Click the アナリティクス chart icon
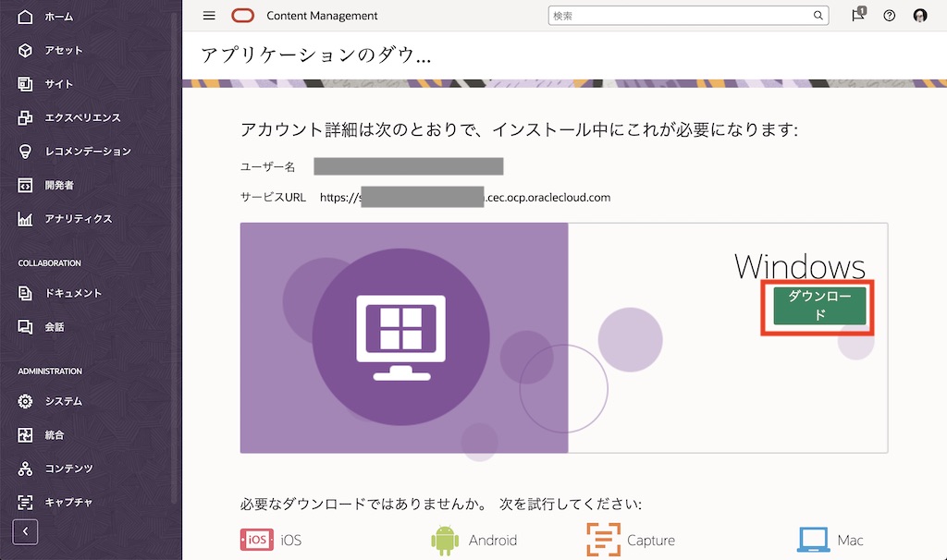947x560 pixels. [x=27, y=219]
